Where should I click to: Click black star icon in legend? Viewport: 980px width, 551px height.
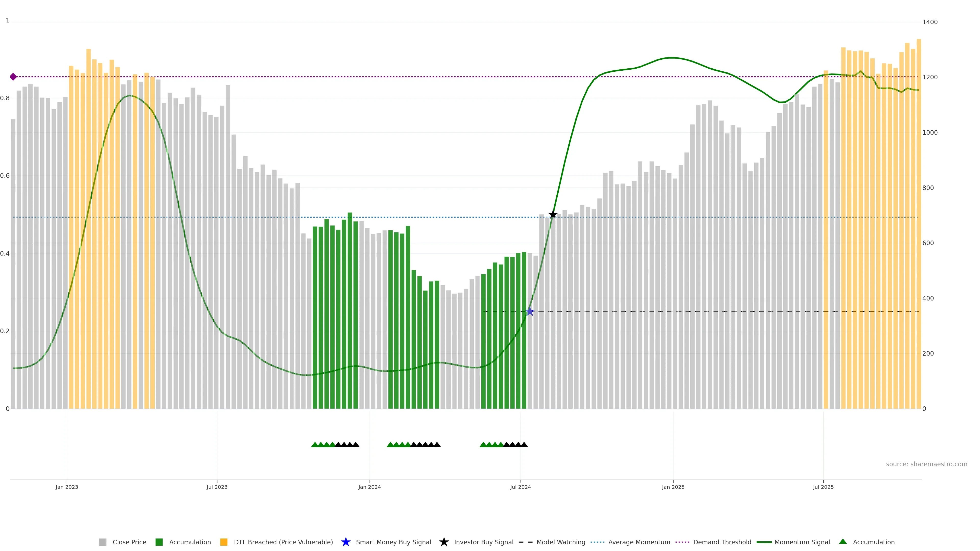[x=444, y=542]
